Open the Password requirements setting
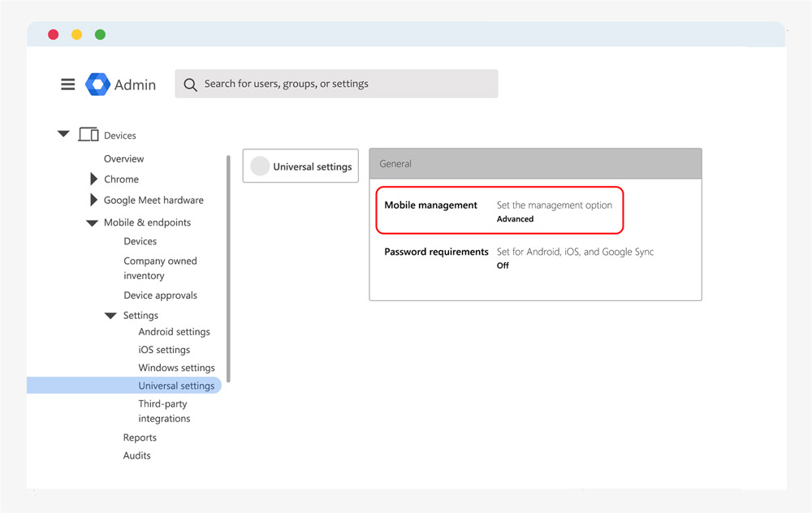 click(436, 252)
